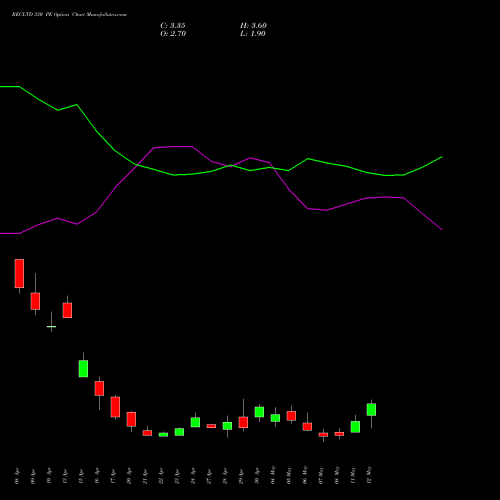
Task: Click the green candle for 24 Apr
Action: [x=195, y=422]
